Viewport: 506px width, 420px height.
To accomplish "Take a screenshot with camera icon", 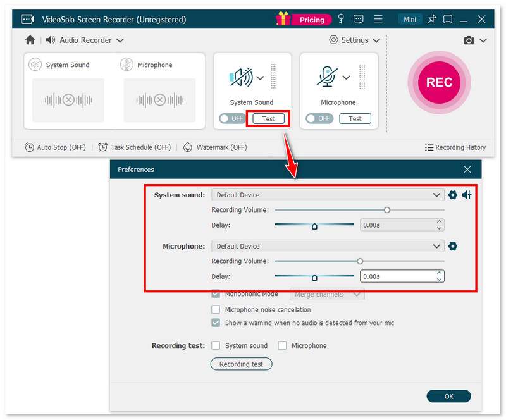I will point(469,40).
